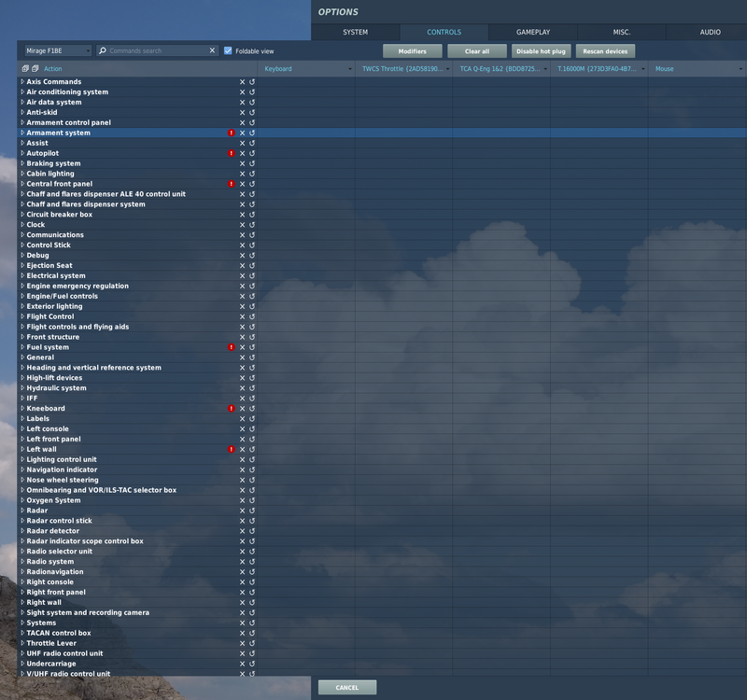Click the Rescan devices button

coord(605,51)
